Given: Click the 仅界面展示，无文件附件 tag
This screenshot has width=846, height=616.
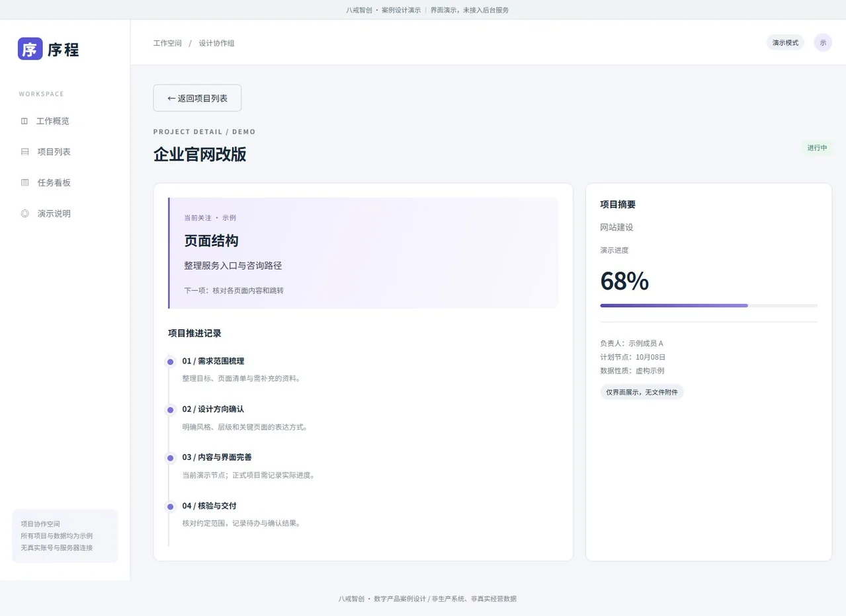Looking at the screenshot, I should point(642,392).
